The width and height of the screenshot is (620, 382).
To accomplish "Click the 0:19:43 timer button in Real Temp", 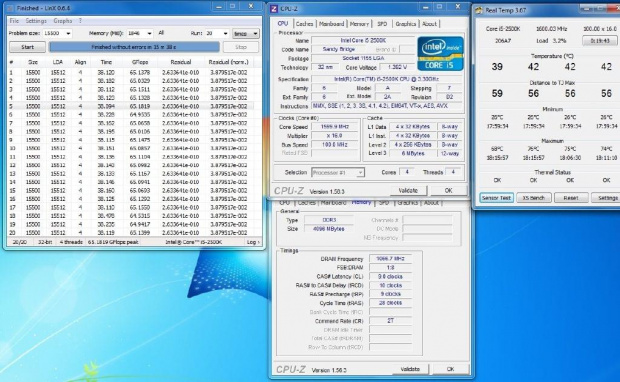I will (x=599, y=40).
